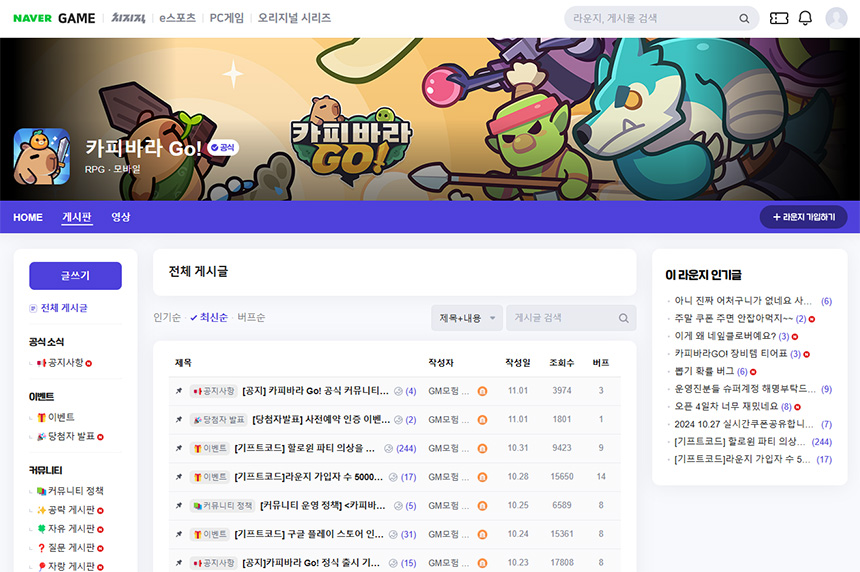Image resolution: width=860 pixels, height=572 pixels.
Task: Click the 작성일 column header
Action: tap(518, 363)
